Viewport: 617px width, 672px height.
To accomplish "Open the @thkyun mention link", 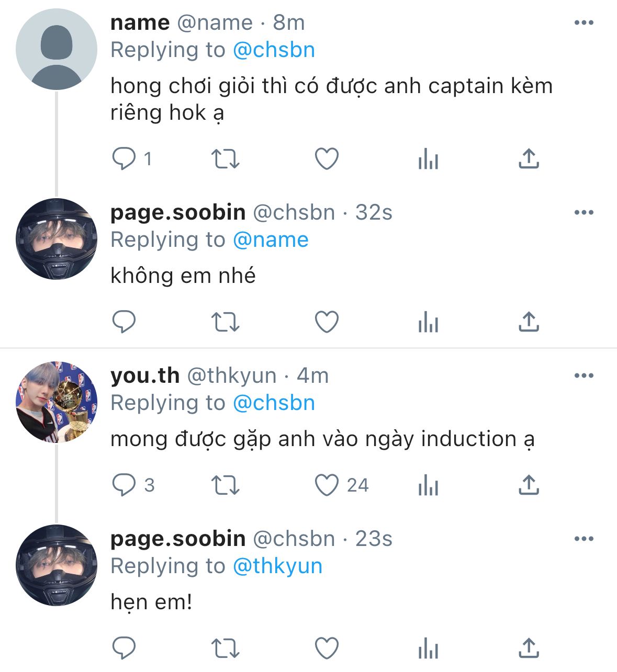I will click(277, 566).
